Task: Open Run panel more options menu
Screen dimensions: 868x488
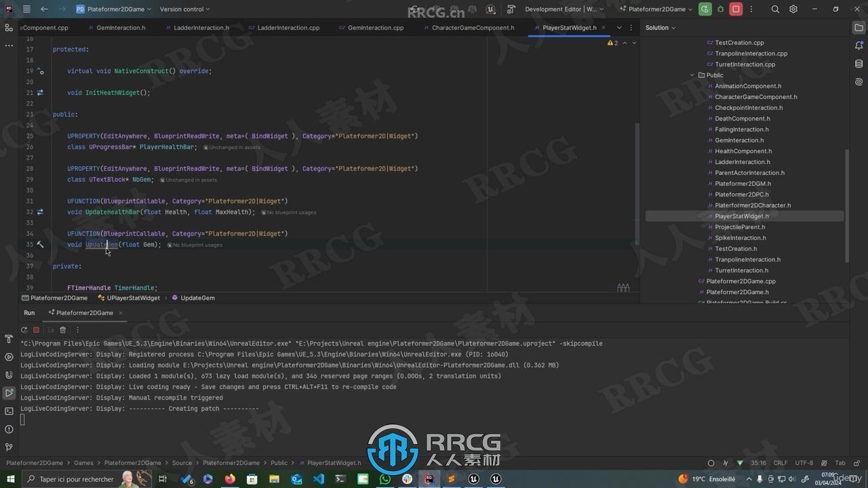Action: click(77, 330)
